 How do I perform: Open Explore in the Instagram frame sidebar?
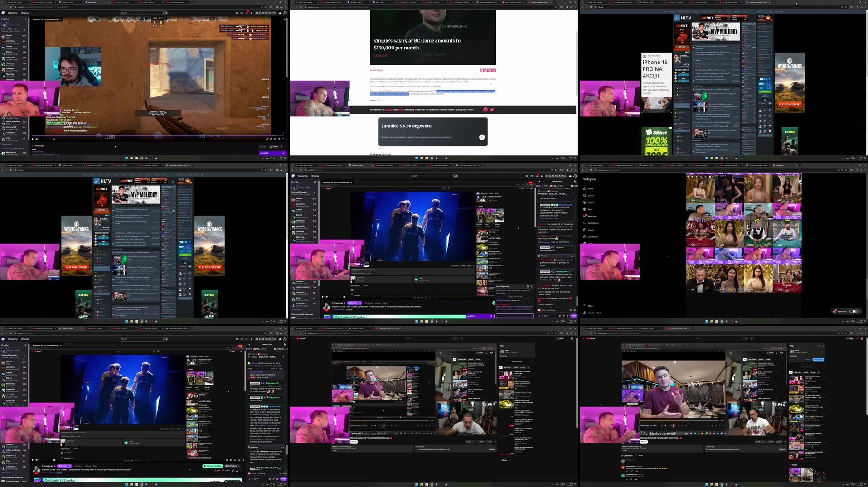(589, 202)
